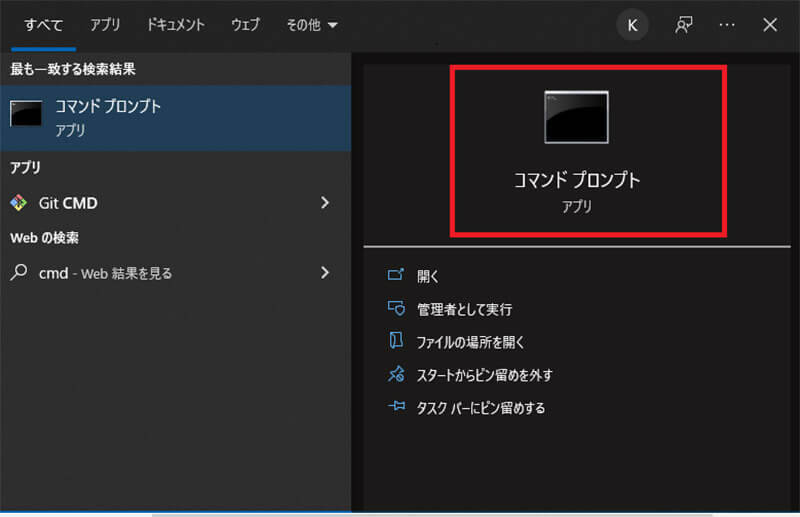This screenshot has height=517, width=800.
Task: Close the search panel with X
Action: click(770, 25)
